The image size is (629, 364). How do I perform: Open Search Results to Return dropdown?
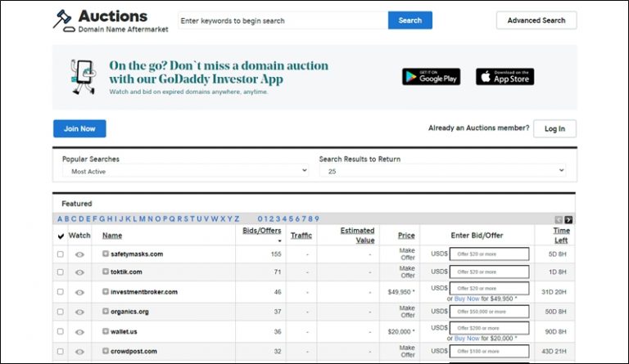(x=442, y=172)
